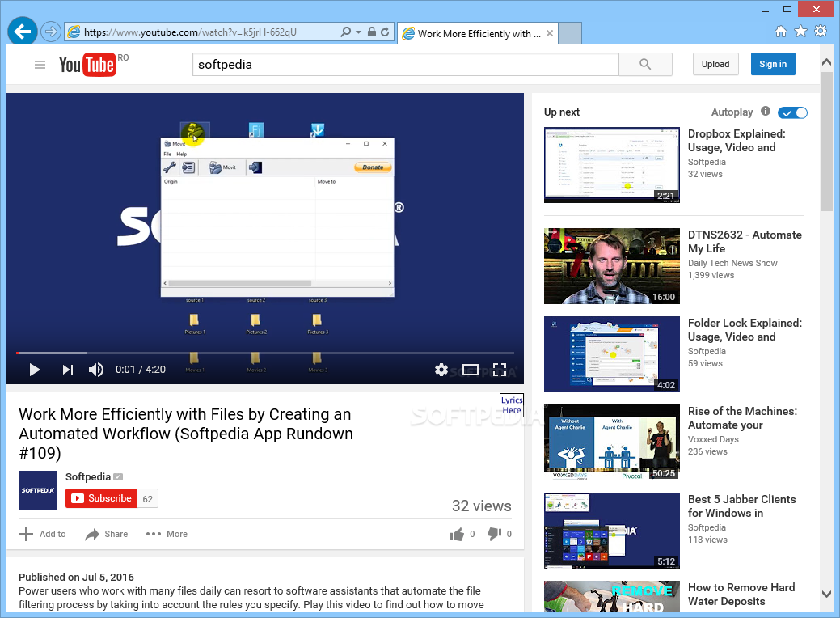
Task: Skip to next video with Next button
Action: tap(67, 370)
